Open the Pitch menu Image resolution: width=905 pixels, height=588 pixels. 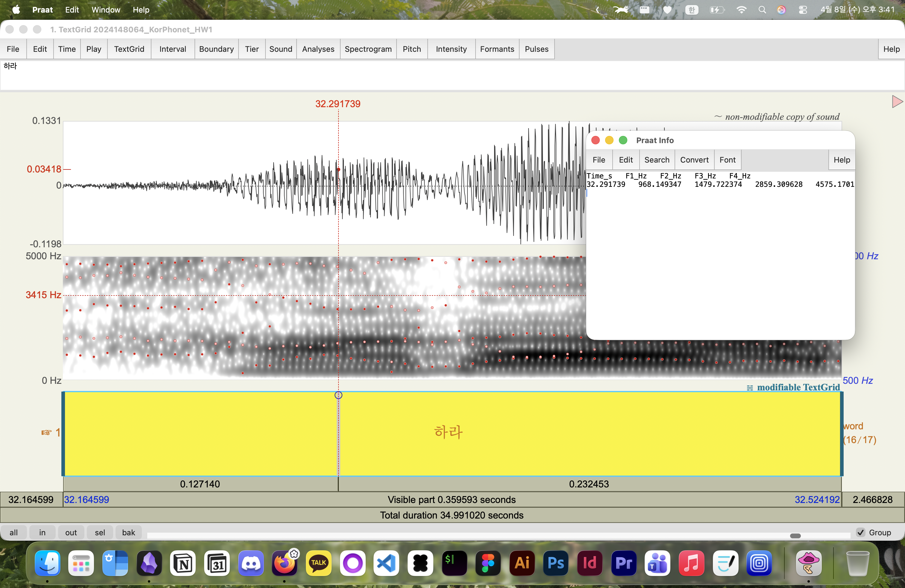tap(411, 49)
